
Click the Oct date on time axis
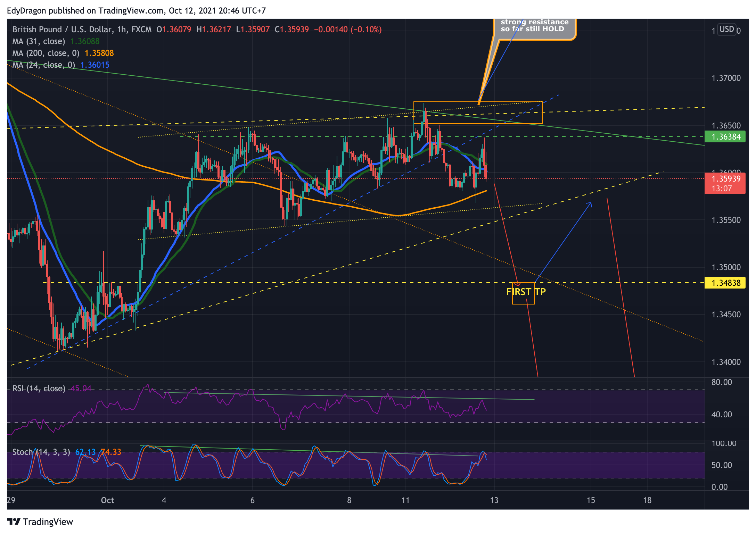tap(107, 500)
